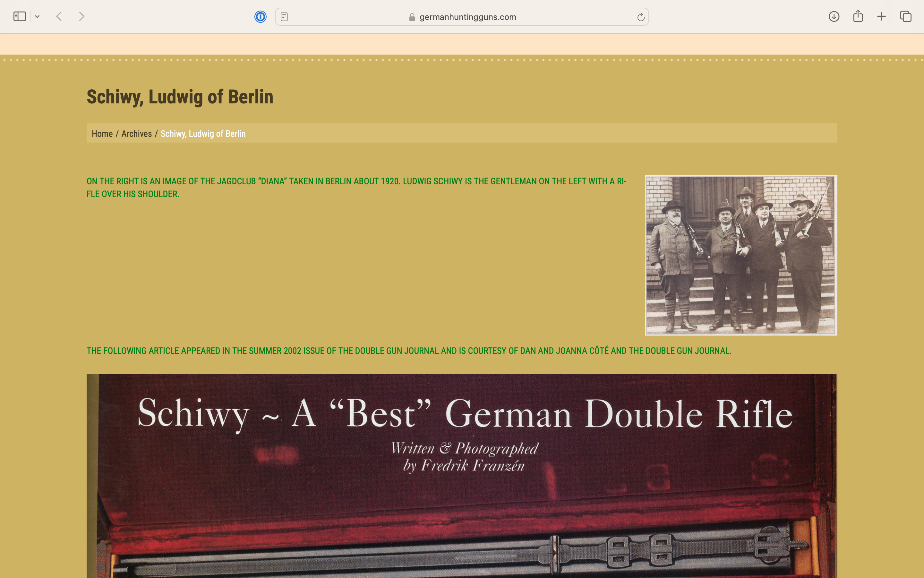This screenshot has width=924, height=578.
Task: Show the tab overview
Action: tap(906, 16)
